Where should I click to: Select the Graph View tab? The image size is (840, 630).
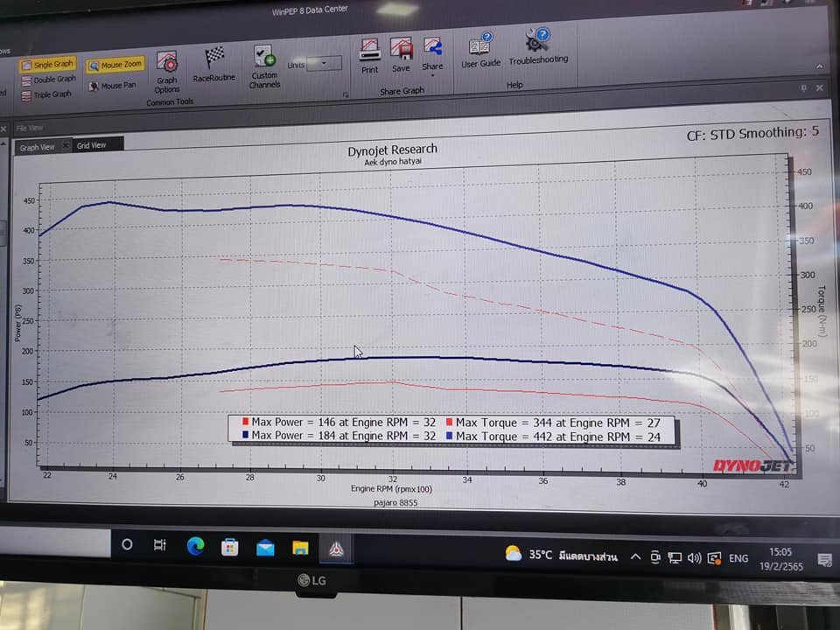point(38,147)
